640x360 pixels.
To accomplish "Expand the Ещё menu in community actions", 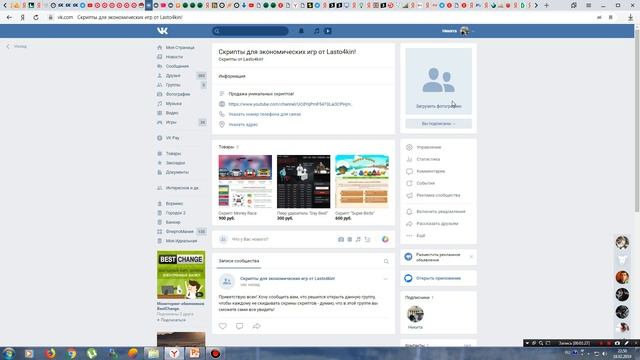I will click(x=420, y=236).
